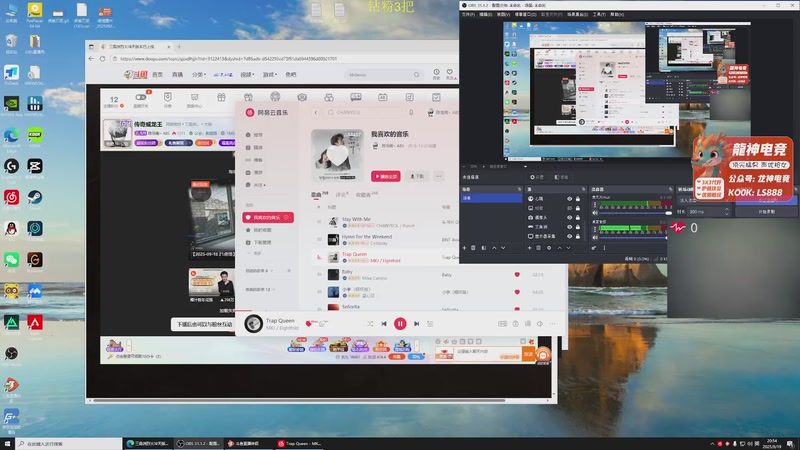
Task: Step transition duration value up or down
Action: coord(727,211)
